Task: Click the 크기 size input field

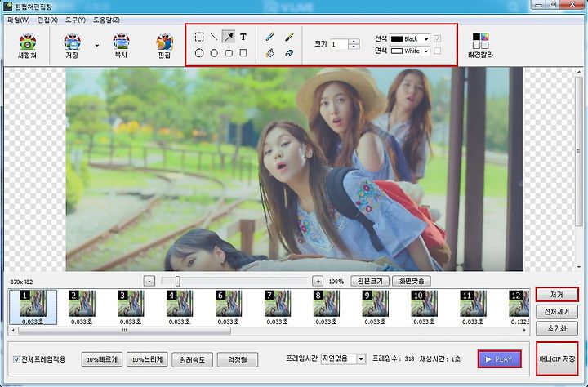Action: (x=339, y=44)
